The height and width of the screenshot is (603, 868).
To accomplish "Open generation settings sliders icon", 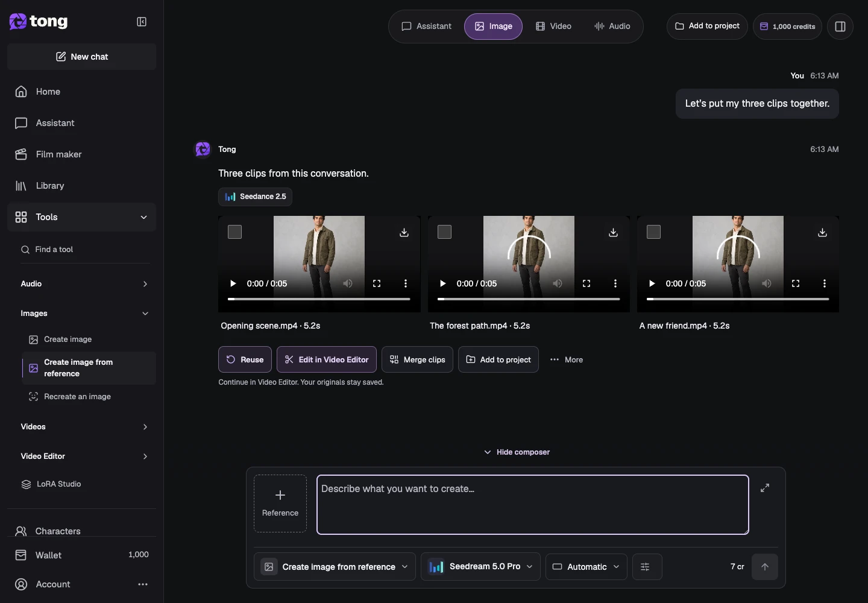I will (x=647, y=567).
